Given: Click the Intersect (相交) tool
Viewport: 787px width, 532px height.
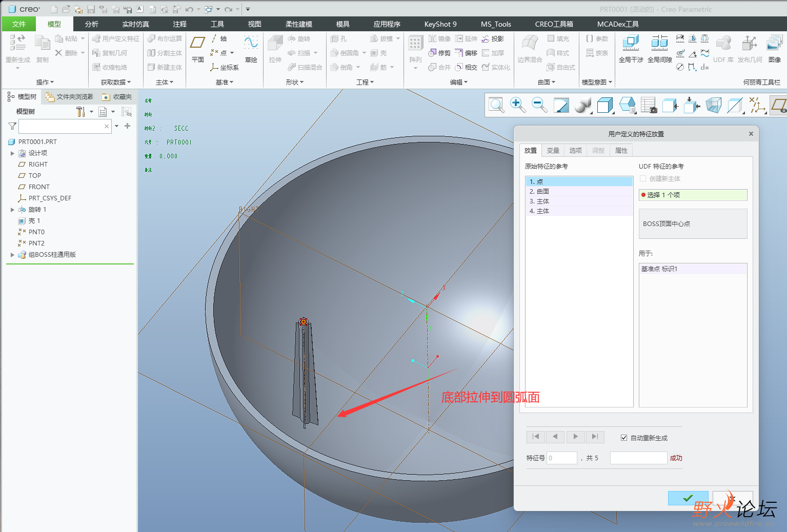Looking at the screenshot, I should click(x=466, y=68).
